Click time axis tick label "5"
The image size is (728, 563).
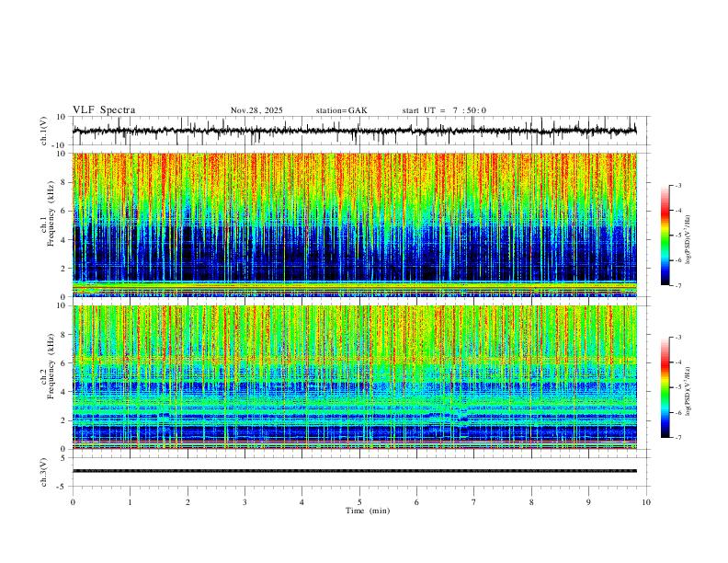pyautogui.click(x=359, y=502)
